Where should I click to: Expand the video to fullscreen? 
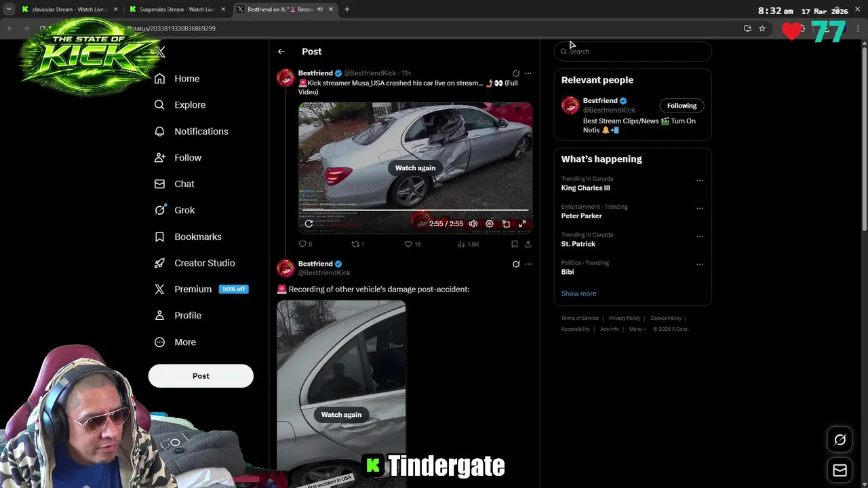pyautogui.click(x=522, y=224)
